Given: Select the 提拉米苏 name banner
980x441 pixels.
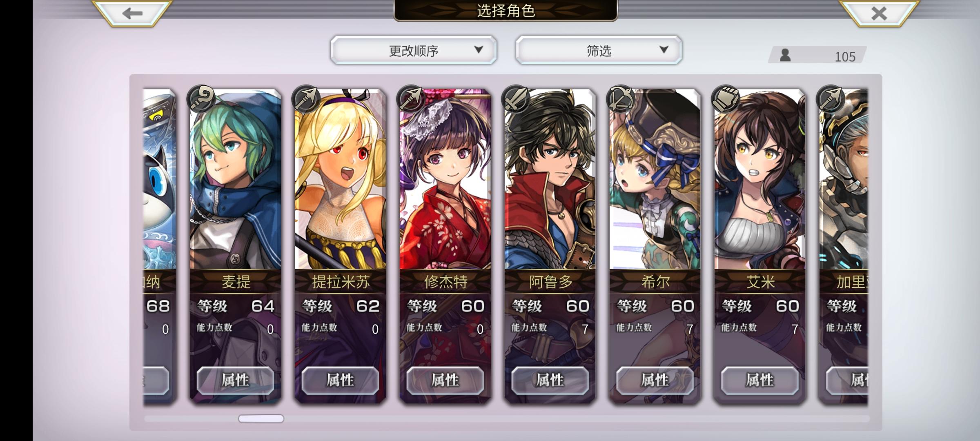Looking at the screenshot, I should [x=340, y=282].
